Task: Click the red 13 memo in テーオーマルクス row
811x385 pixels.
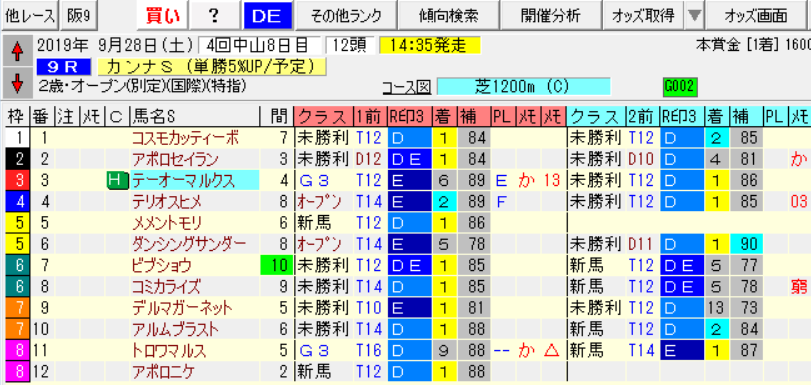Action: click(552, 181)
